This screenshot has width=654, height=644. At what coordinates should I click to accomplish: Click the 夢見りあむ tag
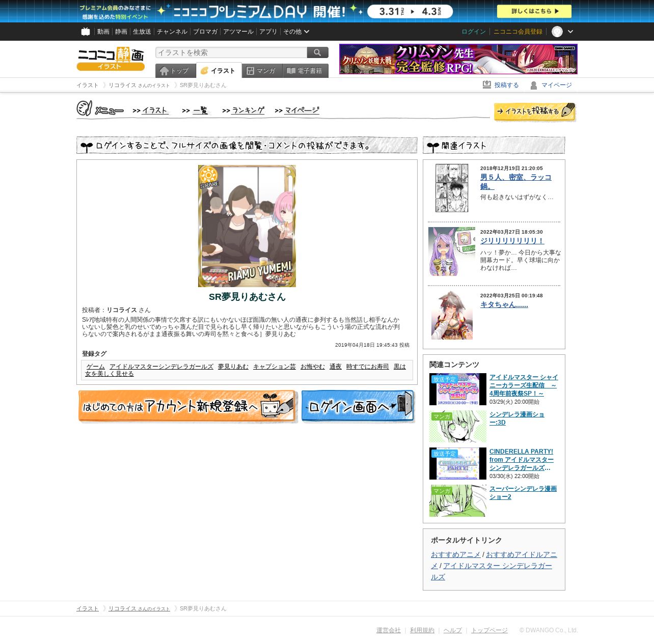point(233,367)
